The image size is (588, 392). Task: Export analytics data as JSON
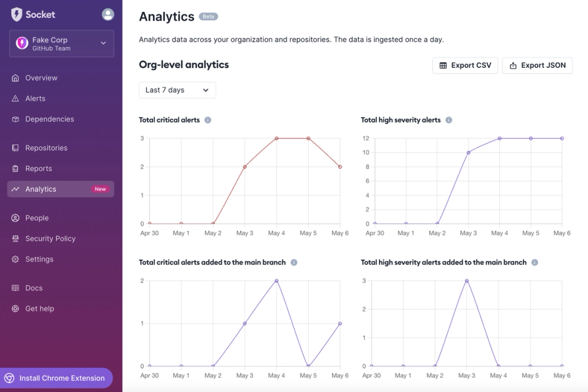[x=537, y=65]
